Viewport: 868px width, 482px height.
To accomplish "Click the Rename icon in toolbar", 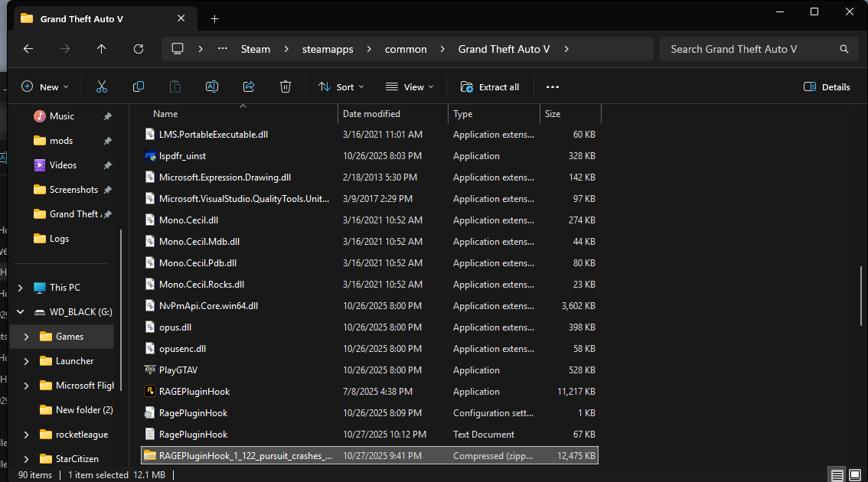I will point(212,87).
